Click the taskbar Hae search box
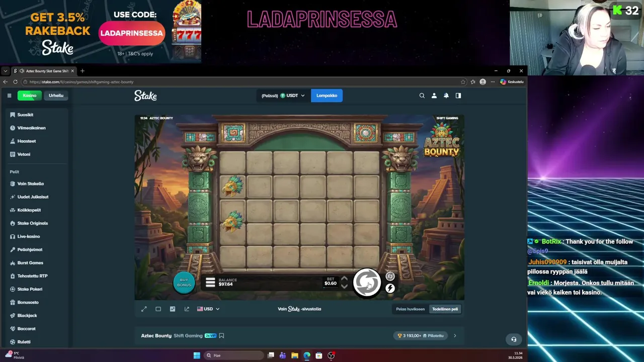 pos(234,355)
